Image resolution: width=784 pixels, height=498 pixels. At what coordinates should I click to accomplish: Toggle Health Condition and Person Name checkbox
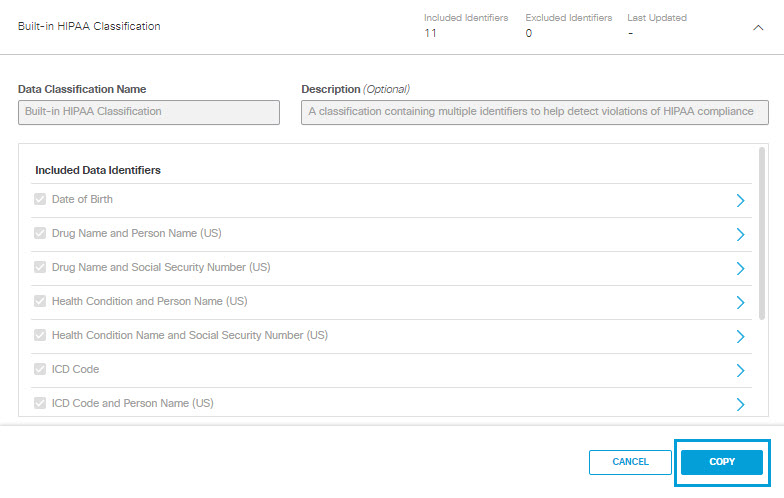(x=40, y=301)
